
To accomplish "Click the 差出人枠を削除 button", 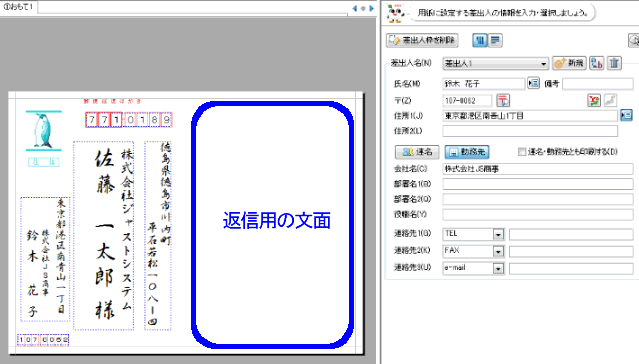I will 422,40.
